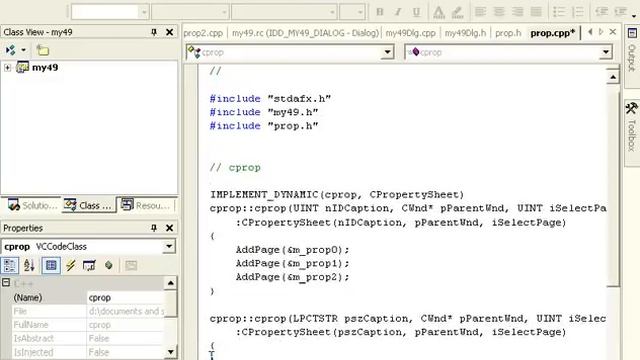Switch to Class View tab
Screen dimensions: 640x360
tap(88, 205)
